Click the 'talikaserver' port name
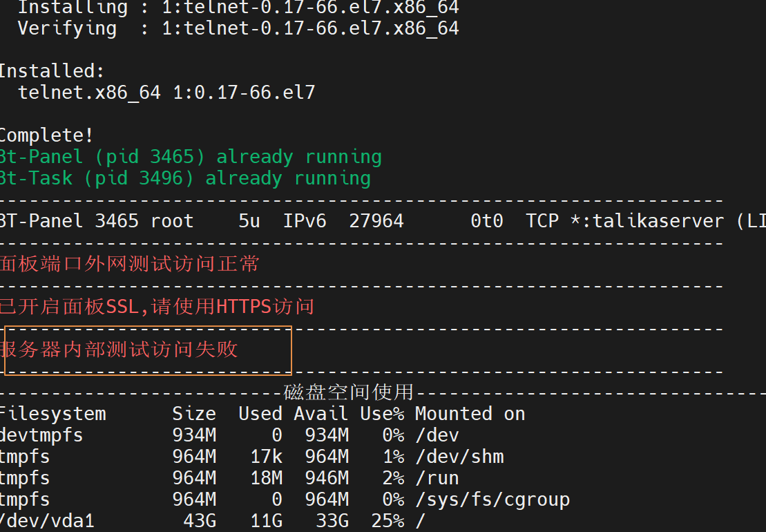Viewport: 766px width, 532px height. click(x=658, y=221)
